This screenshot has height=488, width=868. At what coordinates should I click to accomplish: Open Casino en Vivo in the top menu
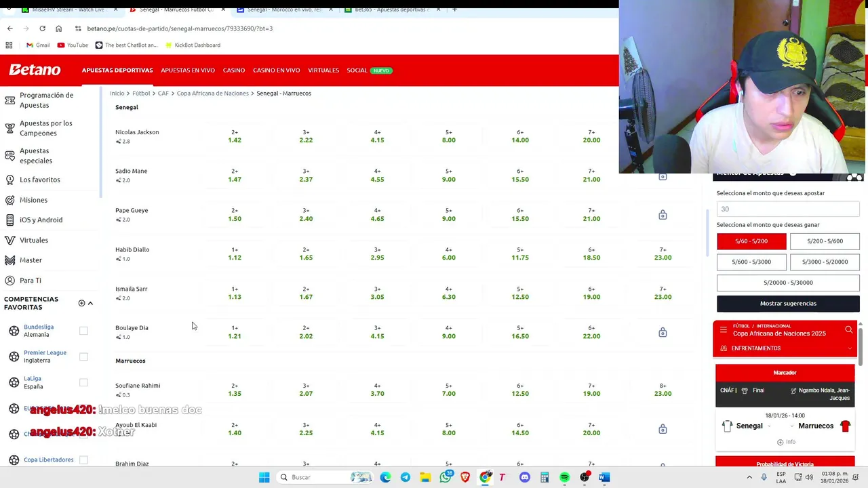point(276,70)
